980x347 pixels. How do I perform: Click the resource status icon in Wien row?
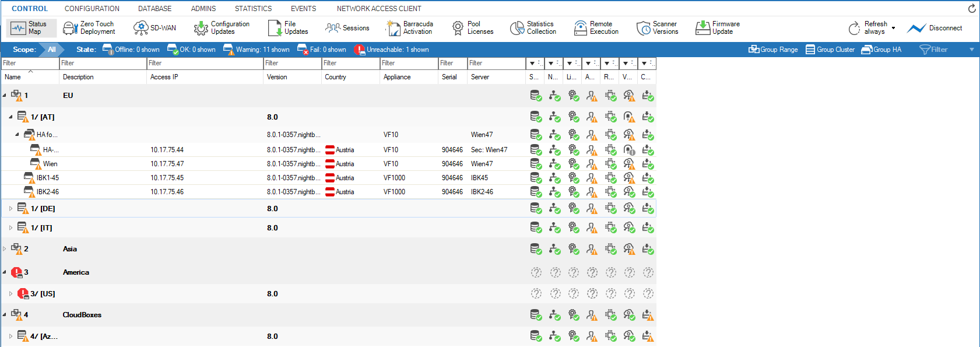[610, 164]
